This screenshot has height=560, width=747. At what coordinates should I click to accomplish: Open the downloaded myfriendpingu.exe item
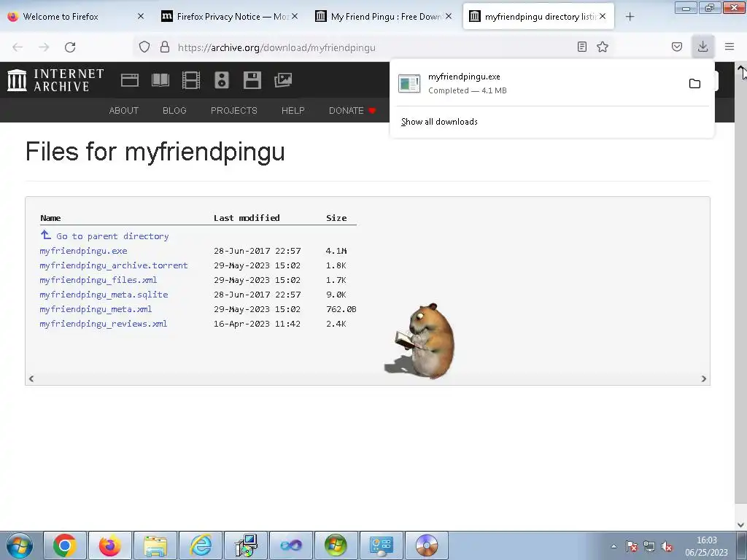538,83
